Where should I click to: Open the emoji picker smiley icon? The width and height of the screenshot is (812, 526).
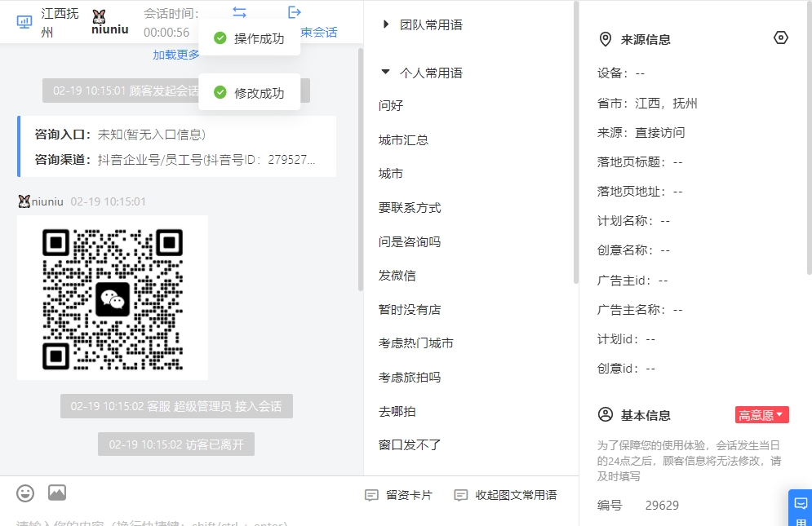[25, 493]
